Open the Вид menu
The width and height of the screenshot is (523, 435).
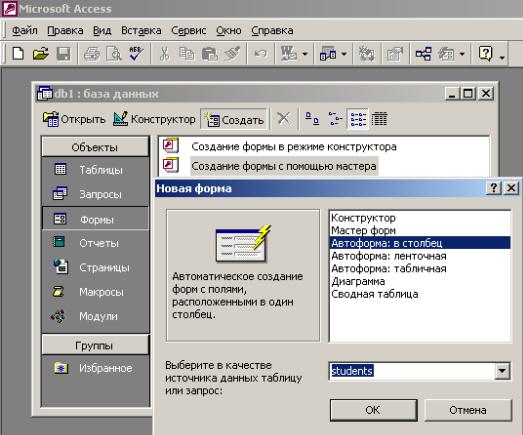coord(102,30)
